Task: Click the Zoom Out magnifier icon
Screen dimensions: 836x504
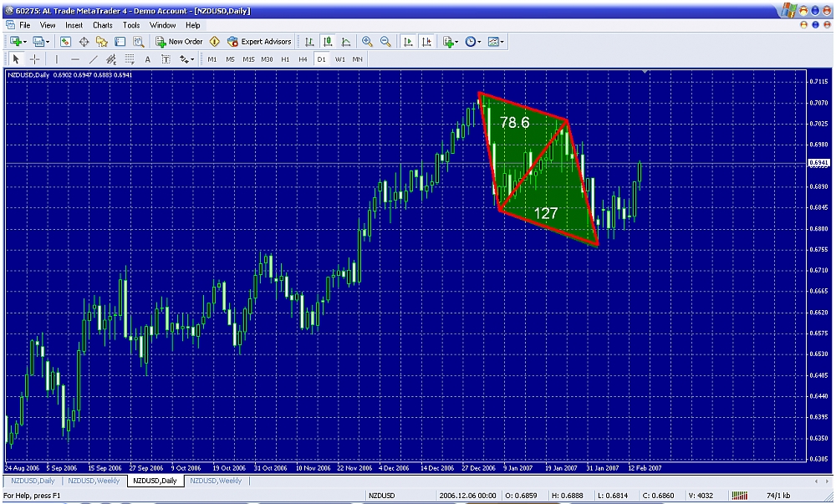Action: (385, 42)
